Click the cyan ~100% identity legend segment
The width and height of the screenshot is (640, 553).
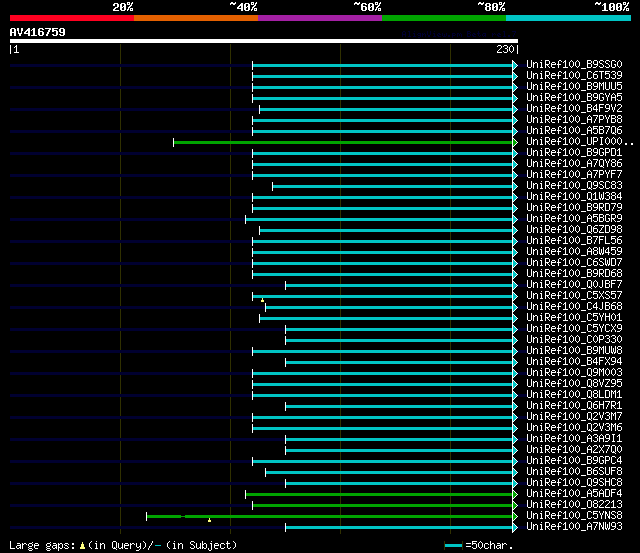tap(568, 18)
